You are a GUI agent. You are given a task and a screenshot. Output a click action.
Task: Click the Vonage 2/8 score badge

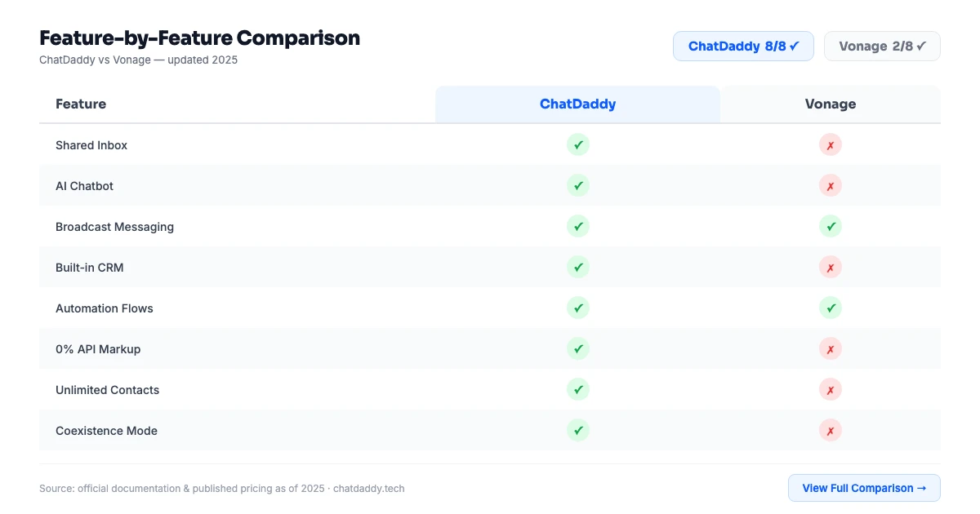pos(882,46)
